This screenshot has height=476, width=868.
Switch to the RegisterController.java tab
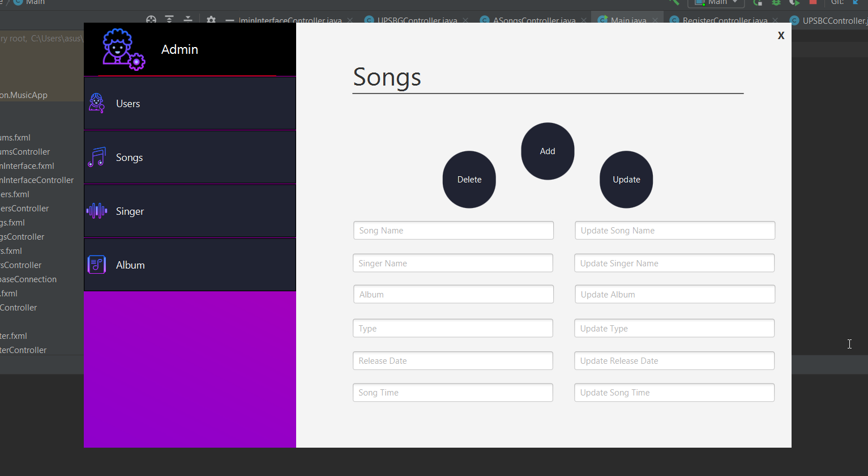click(725, 20)
